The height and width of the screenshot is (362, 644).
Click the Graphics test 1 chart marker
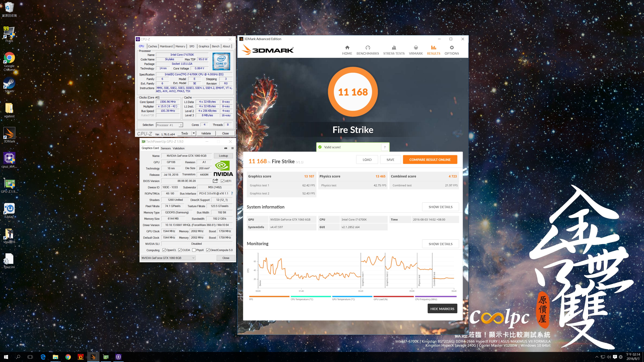[x=363, y=279]
